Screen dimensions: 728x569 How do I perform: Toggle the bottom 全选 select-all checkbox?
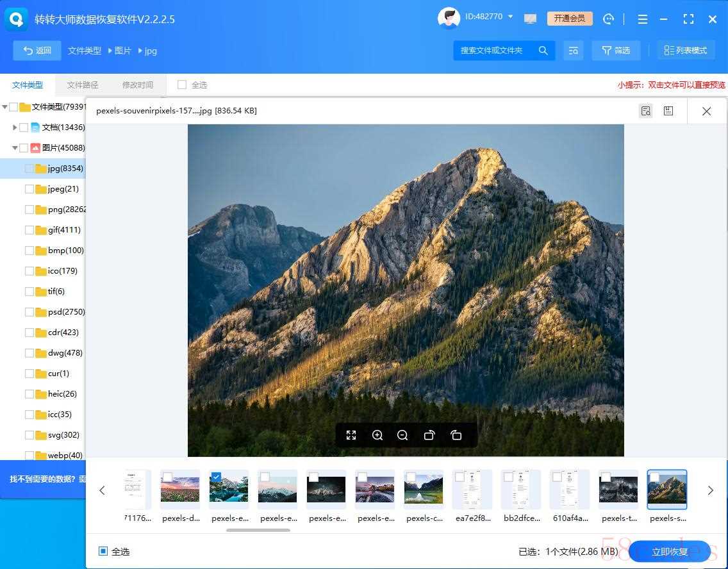pos(103,551)
